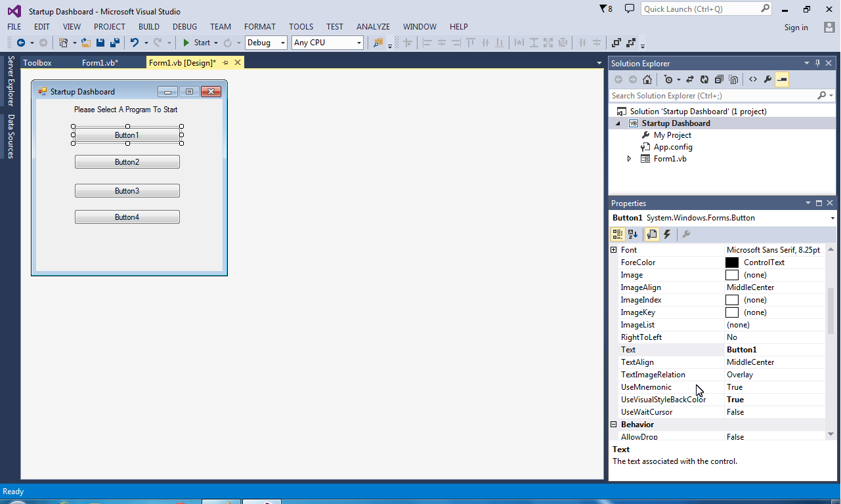The height and width of the screenshot is (504, 841).
Task: Open the Data Sources side tab
Action: point(11,136)
